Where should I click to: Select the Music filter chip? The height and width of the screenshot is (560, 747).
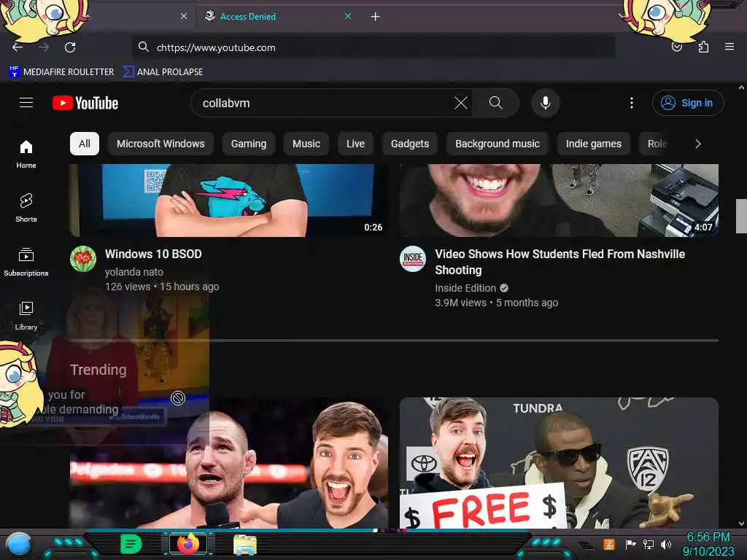[306, 144]
